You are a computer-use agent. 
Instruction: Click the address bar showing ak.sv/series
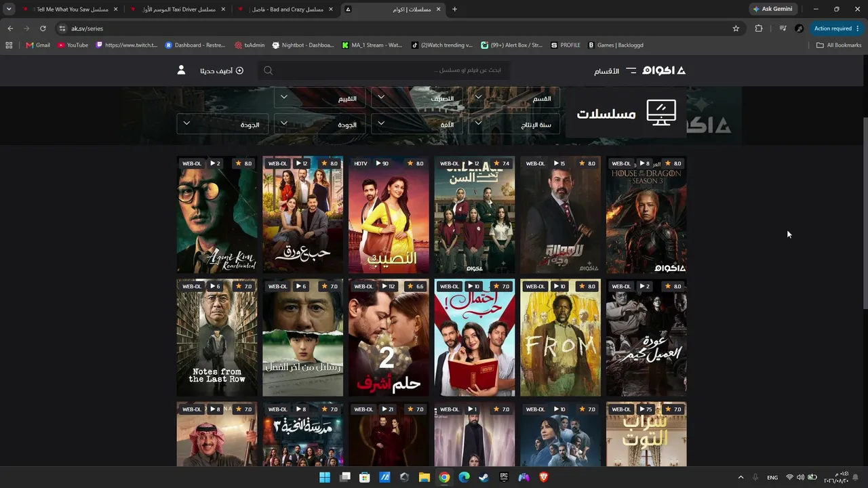point(397,28)
